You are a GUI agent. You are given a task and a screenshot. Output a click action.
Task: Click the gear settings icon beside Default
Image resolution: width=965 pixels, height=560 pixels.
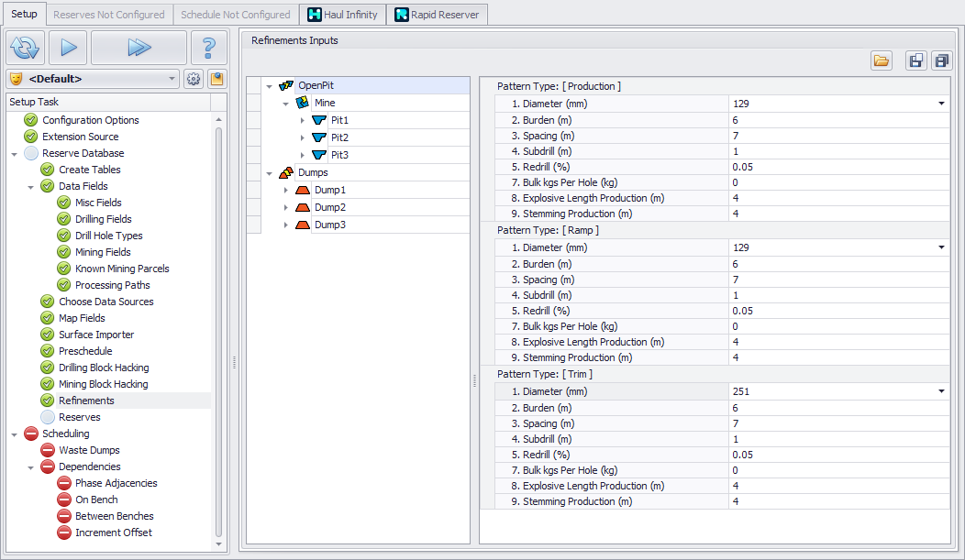pyautogui.click(x=193, y=79)
